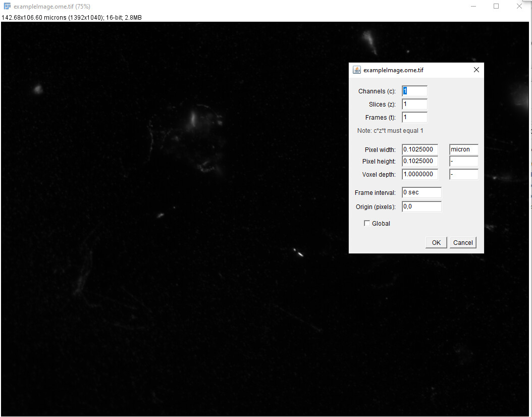
Task: Close the exampleImage.ome.tif properties dialog
Action: pyautogui.click(x=475, y=70)
